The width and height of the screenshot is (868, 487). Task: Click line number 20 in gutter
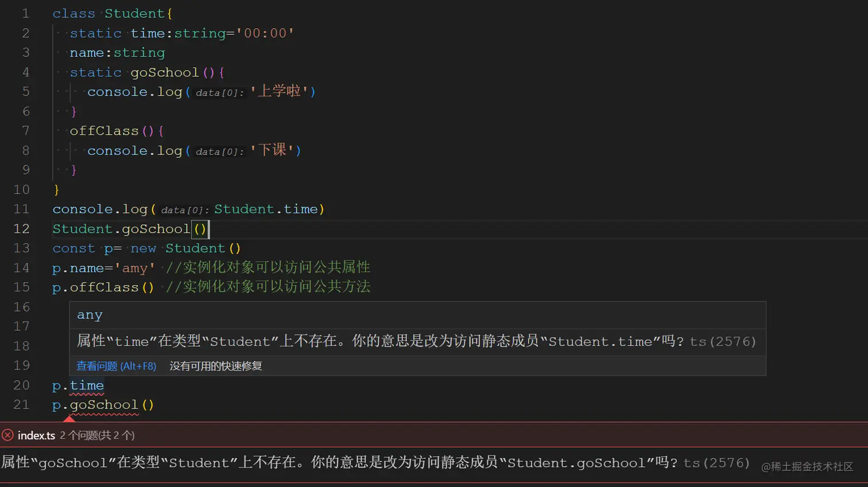[21, 385]
